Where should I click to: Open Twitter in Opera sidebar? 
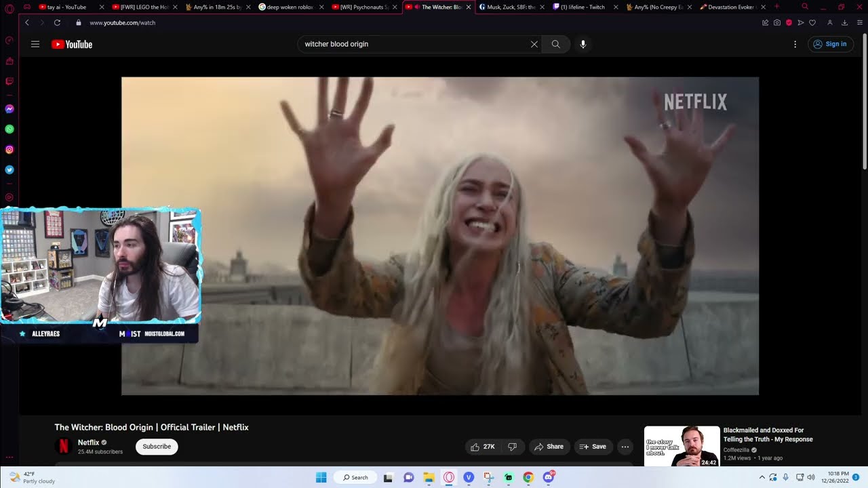tap(9, 169)
